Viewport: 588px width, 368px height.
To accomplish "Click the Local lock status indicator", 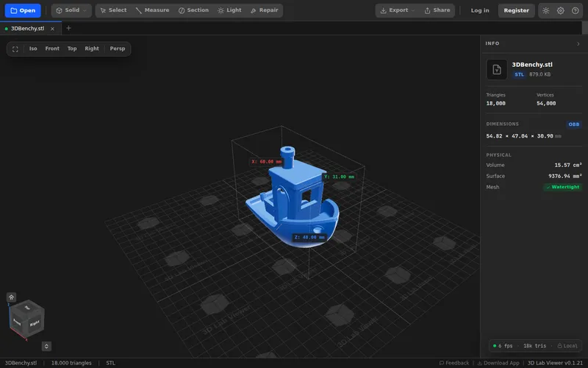I will [x=567, y=346].
